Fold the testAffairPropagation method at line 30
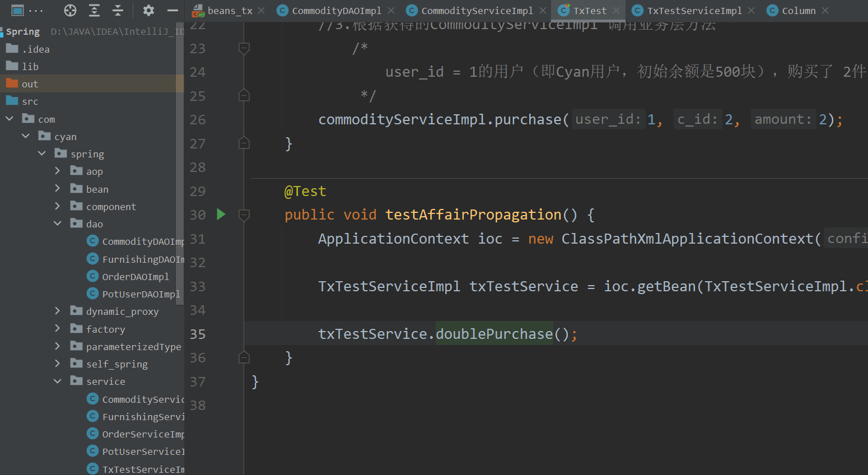This screenshot has width=868, height=475. (x=244, y=215)
